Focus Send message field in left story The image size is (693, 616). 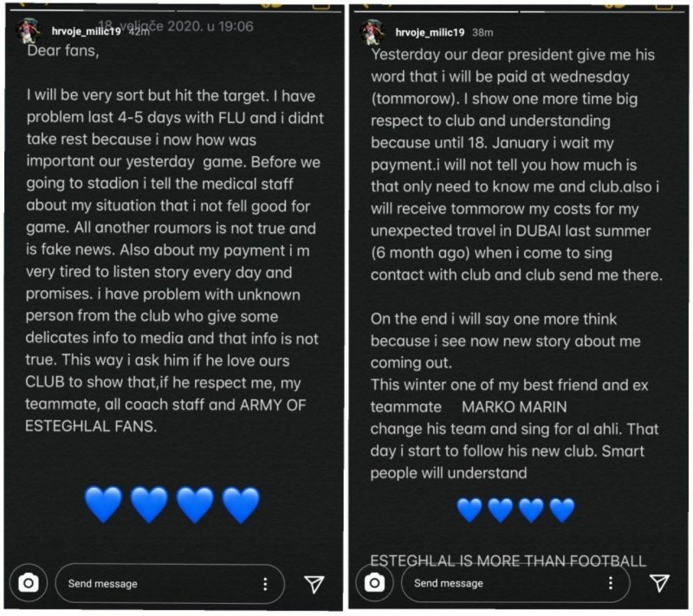click(170, 584)
